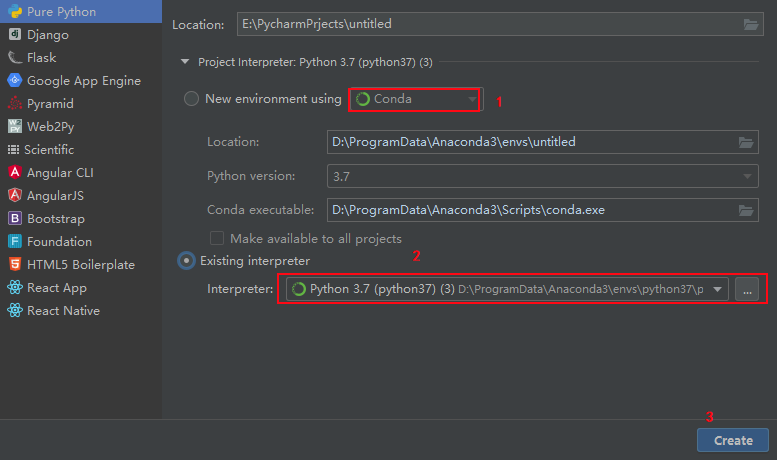Screen dimensions: 777x460
Task: Choose Flask project type
Action: (81, 58)
